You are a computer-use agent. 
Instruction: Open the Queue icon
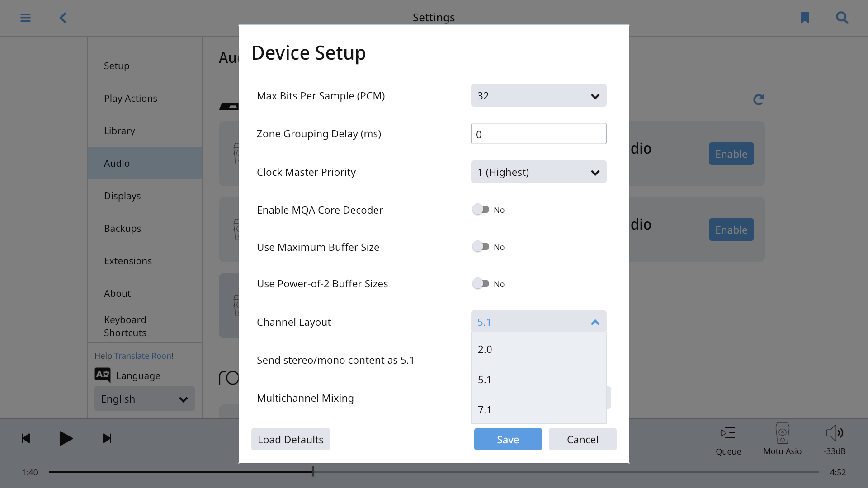tap(728, 433)
